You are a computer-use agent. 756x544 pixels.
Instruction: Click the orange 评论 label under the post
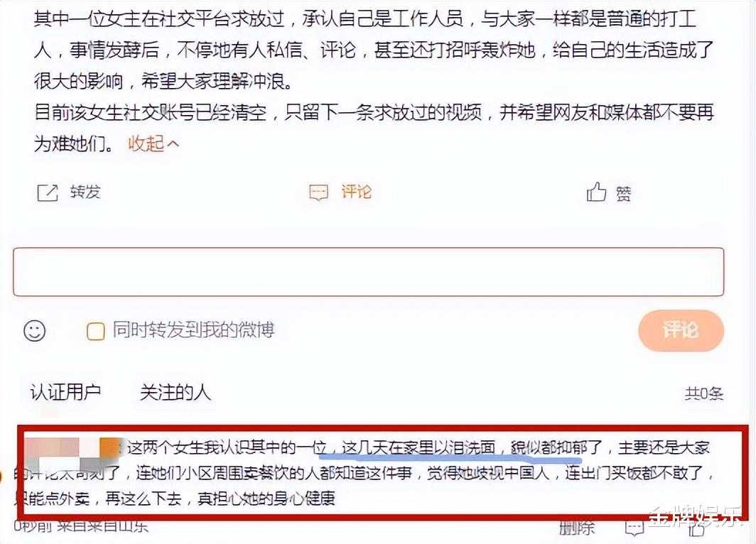(x=357, y=192)
